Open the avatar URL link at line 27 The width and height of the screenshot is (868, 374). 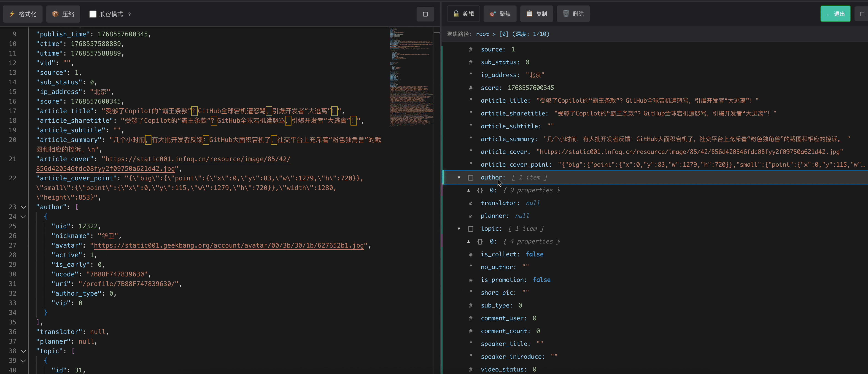tap(229, 245)
